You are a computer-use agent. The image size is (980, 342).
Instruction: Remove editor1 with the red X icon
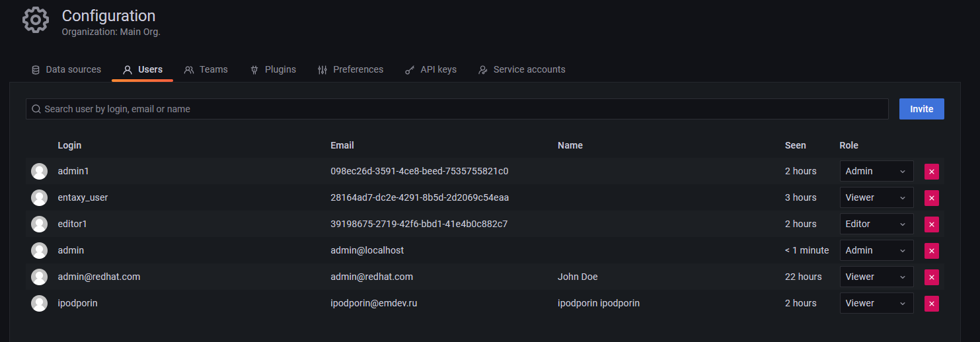point(931,224)
